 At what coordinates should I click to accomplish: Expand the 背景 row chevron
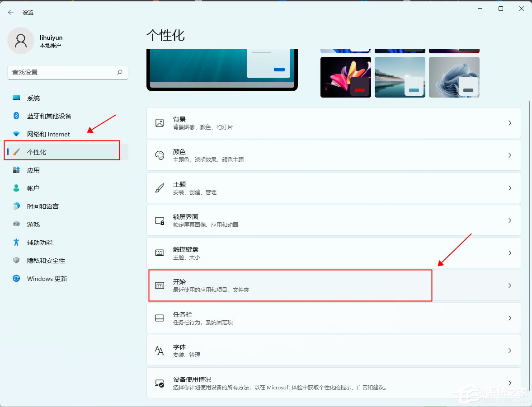(x=509, y=123)
